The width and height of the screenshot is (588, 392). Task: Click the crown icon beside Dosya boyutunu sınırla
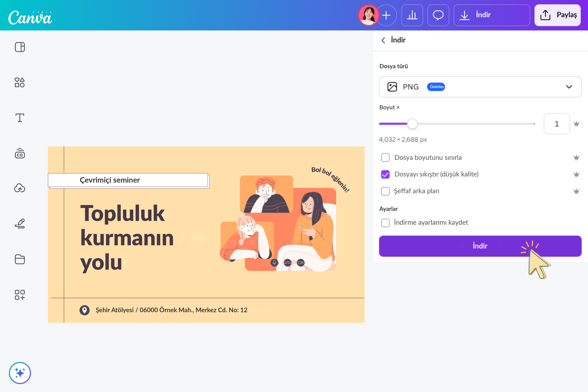(x=576, y=157)
